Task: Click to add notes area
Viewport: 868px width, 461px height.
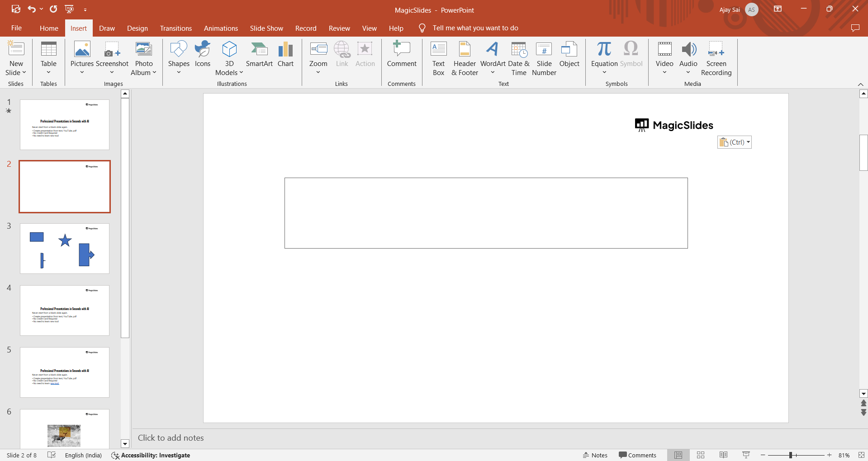Action: [x=171, y=438]
